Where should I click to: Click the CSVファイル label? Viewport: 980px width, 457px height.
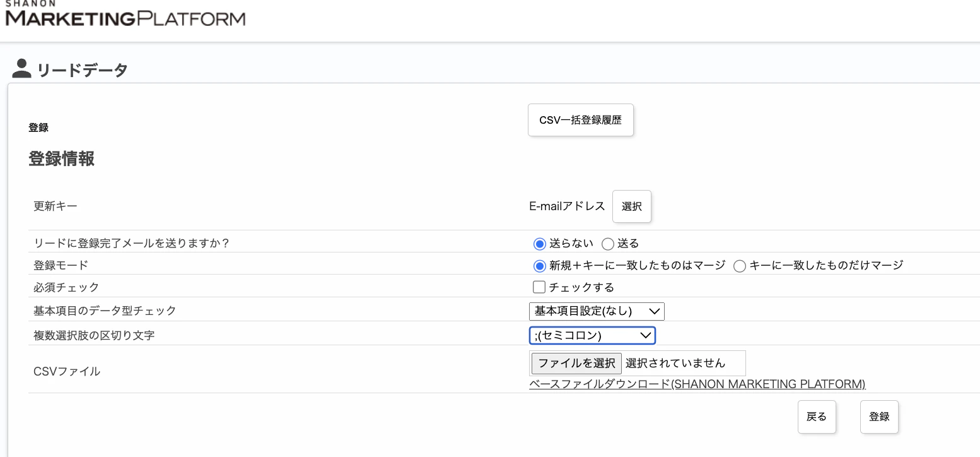[x=67, y=371]
